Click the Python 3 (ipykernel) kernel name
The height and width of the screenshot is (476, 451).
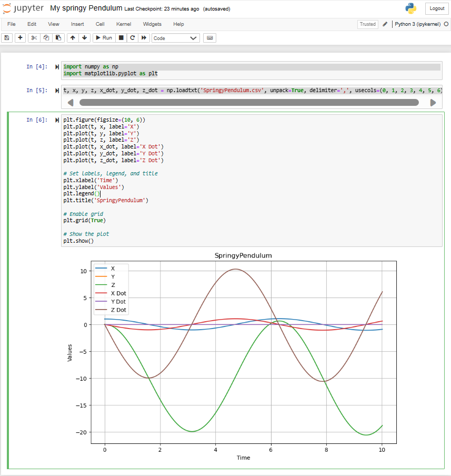[418, 24]
